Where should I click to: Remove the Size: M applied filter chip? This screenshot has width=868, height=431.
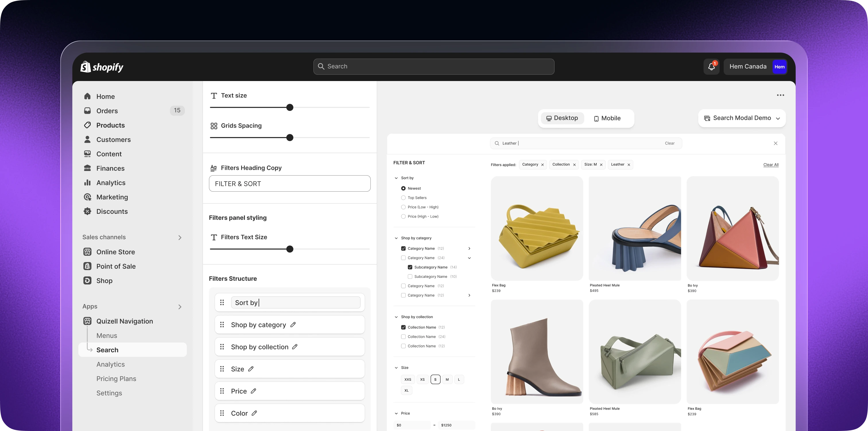coord(601,165)
